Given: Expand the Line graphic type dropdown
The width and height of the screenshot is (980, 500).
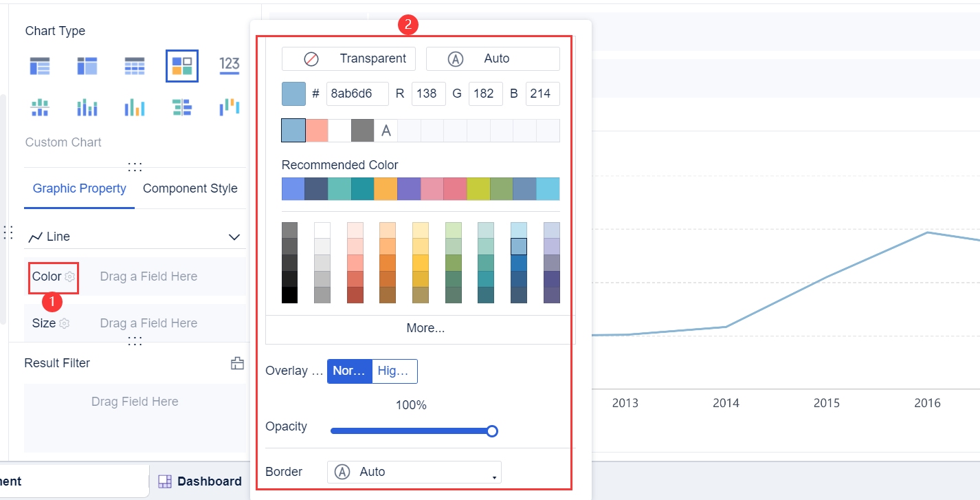Looking at the screenshot, I should point(234,237).
